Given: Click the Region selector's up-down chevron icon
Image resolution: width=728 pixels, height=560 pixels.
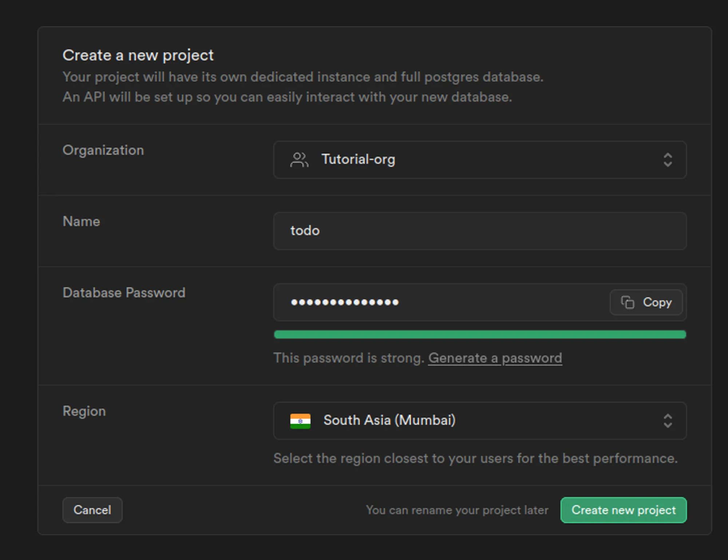Looking at the screenshot, I should click(x=668, y=421).
